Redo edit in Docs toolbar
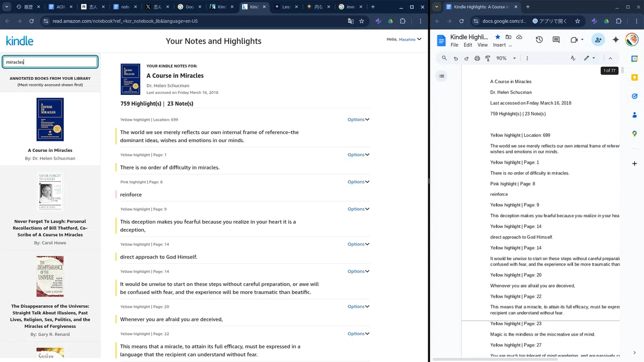The width and height of the screenshot is (644, 362). (x=466, y=58)
